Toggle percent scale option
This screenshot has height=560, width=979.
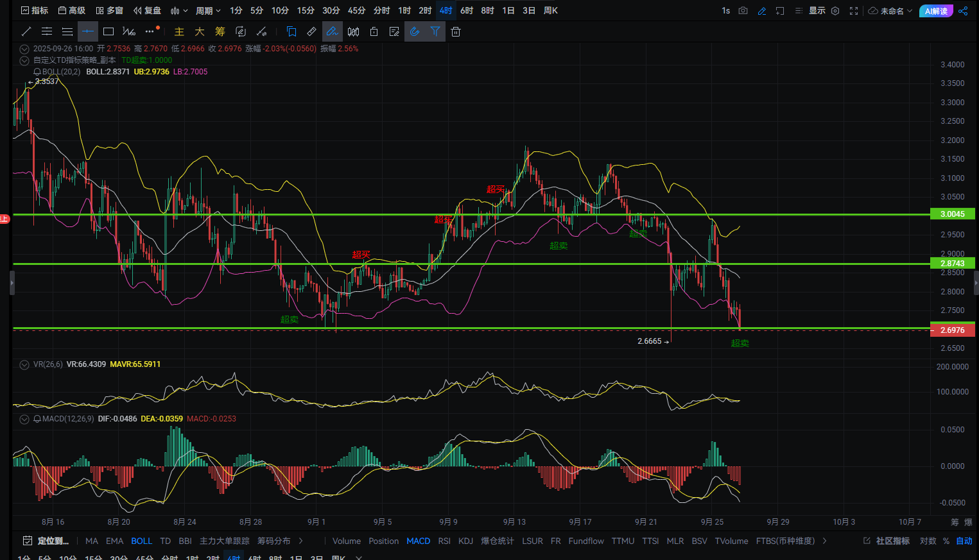(x=946, y=541)
